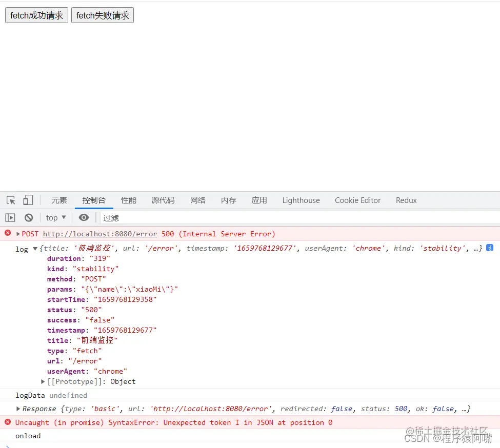
Task: Select the success: "false" property
Action: click(x=81, y=320)
